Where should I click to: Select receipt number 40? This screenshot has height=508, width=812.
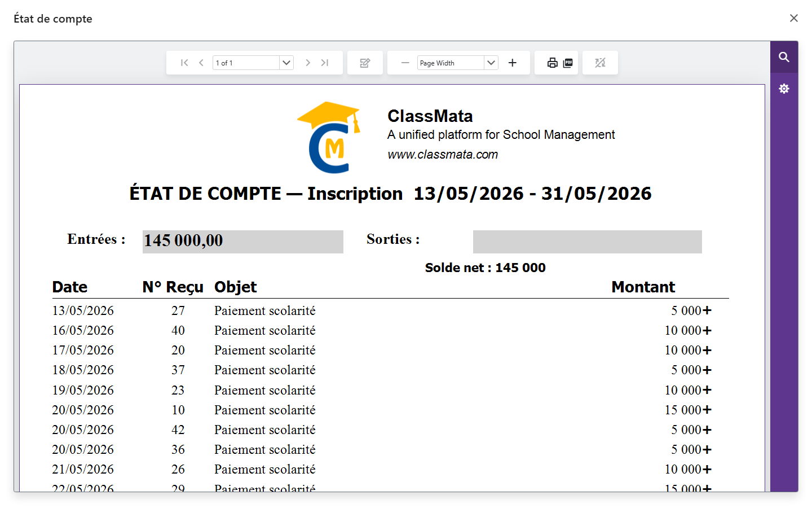[x=178, y=330]
